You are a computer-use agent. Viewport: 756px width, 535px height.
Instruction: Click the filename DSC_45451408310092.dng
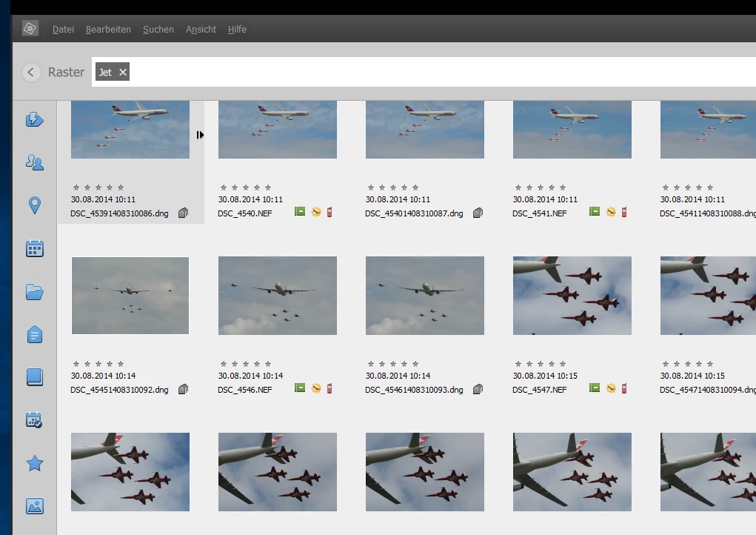tap(119, 390)
